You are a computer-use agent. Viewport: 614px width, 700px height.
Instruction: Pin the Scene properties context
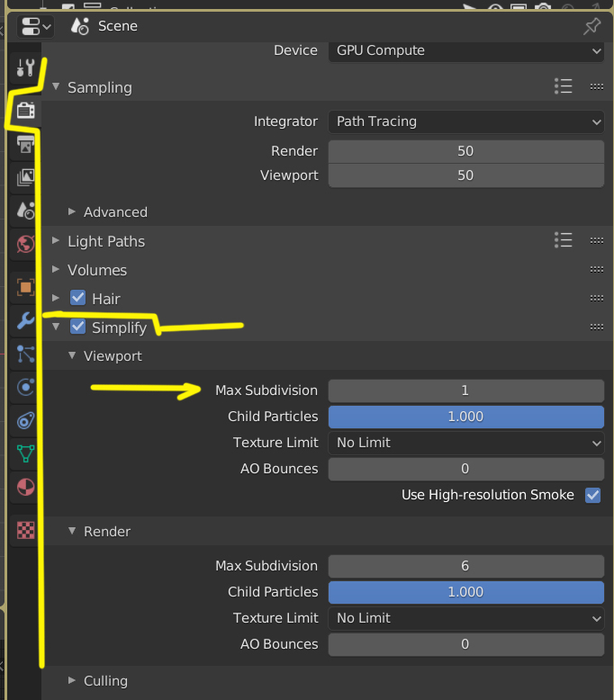(591, 26)
